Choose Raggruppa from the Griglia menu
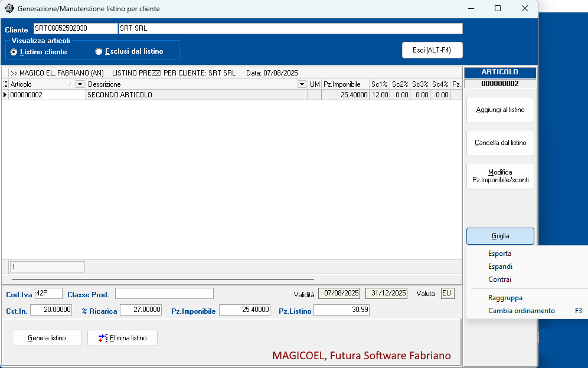 point(505,298)
